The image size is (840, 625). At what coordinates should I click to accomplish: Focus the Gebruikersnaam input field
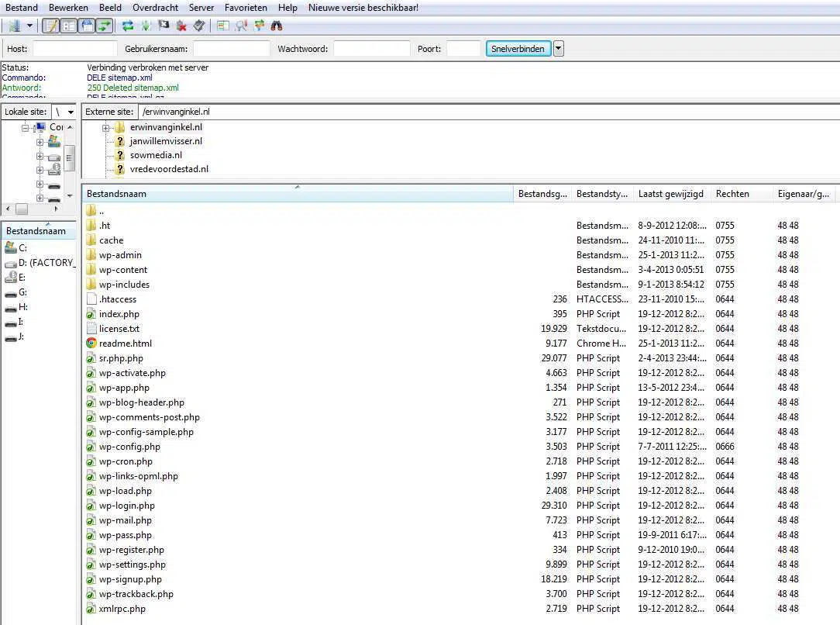(232, 49)
